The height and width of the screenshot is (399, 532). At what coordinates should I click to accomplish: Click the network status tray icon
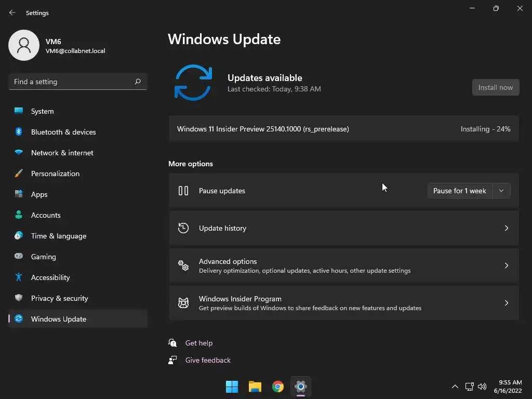(469, 387)
